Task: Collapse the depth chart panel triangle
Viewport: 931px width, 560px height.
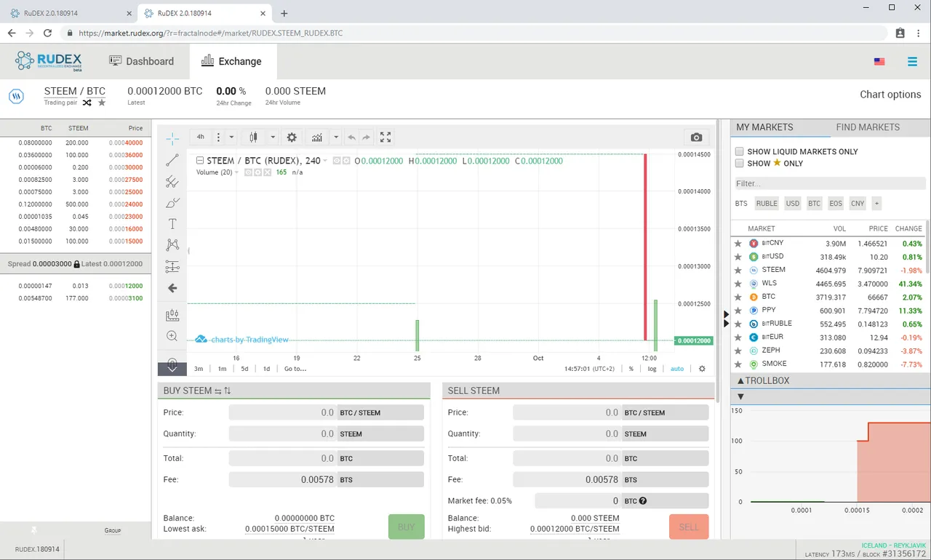Action: (x=740, y=396)
